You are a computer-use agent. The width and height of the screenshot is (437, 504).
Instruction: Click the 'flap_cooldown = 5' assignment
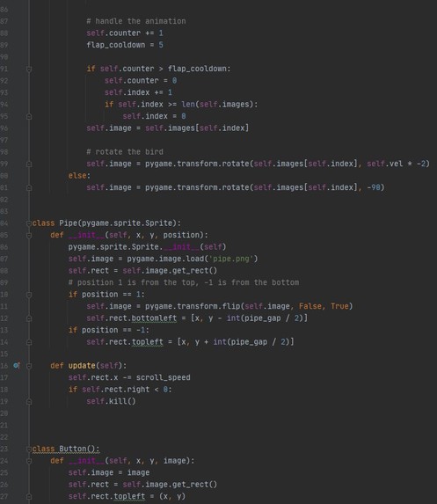[x=125, y=45]
